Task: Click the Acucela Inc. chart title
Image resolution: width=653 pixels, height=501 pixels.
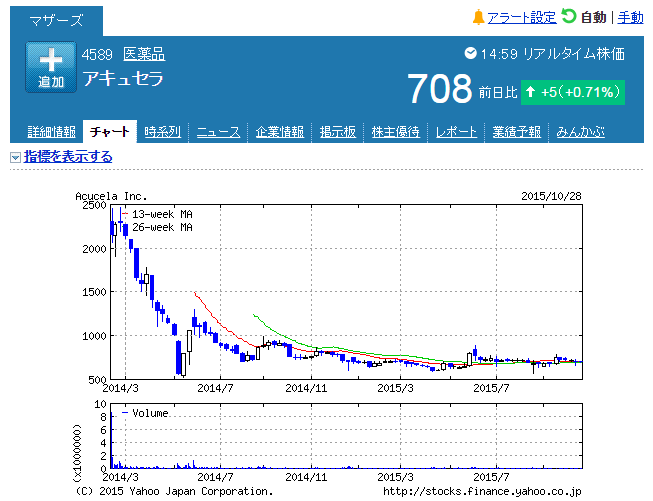Action: coord(111,196)
